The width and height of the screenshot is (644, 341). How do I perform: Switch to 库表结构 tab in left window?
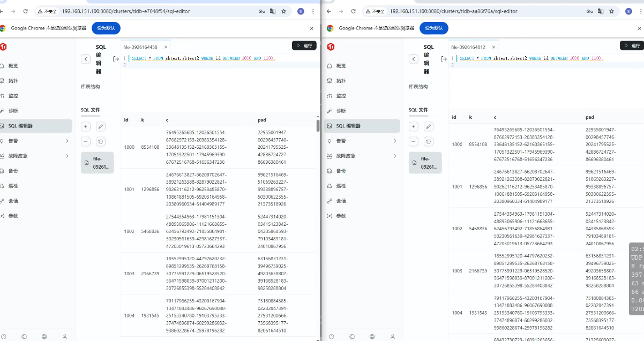[90, 87]
